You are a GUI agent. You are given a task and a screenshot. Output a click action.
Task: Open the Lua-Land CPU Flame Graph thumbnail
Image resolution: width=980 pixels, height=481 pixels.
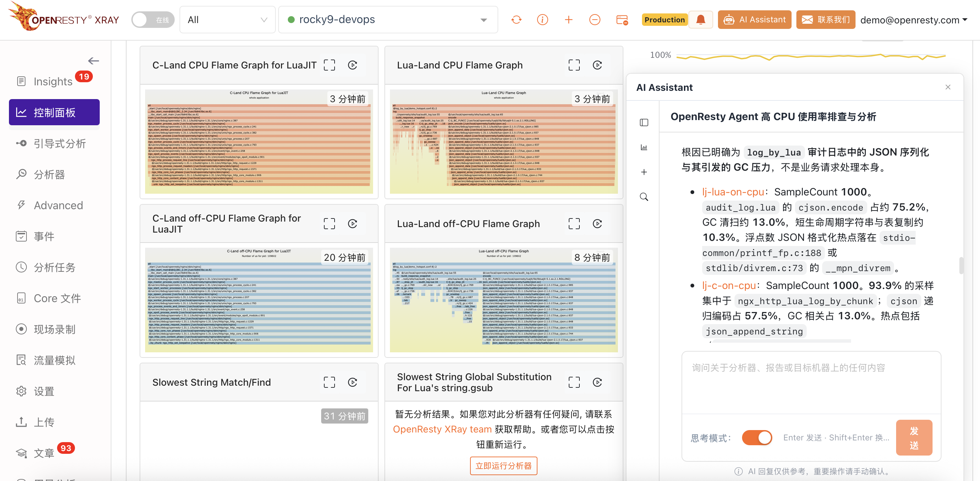(x=503, y=141)
